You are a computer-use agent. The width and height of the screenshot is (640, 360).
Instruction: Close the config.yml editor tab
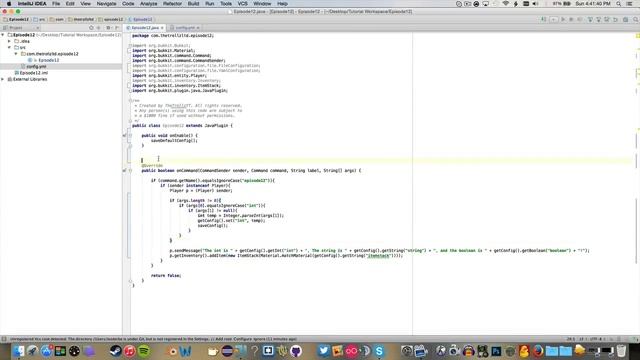coord(198,28)
